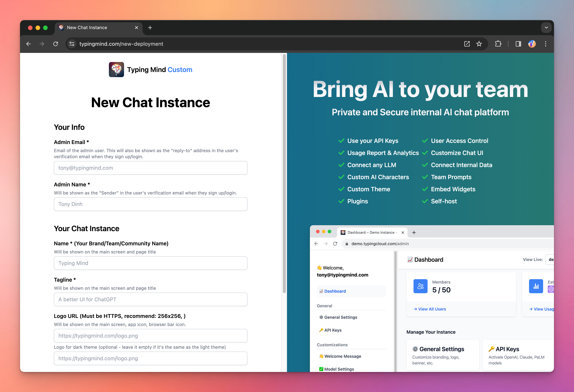Focus the Admin Email input field
574x392 pixels.
[151, 168]
